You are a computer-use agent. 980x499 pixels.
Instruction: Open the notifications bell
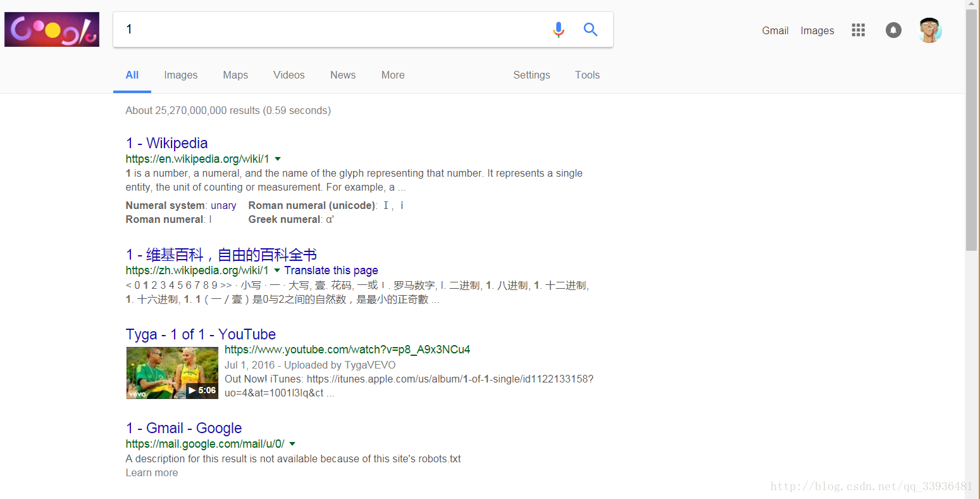(x=893, y=30)
